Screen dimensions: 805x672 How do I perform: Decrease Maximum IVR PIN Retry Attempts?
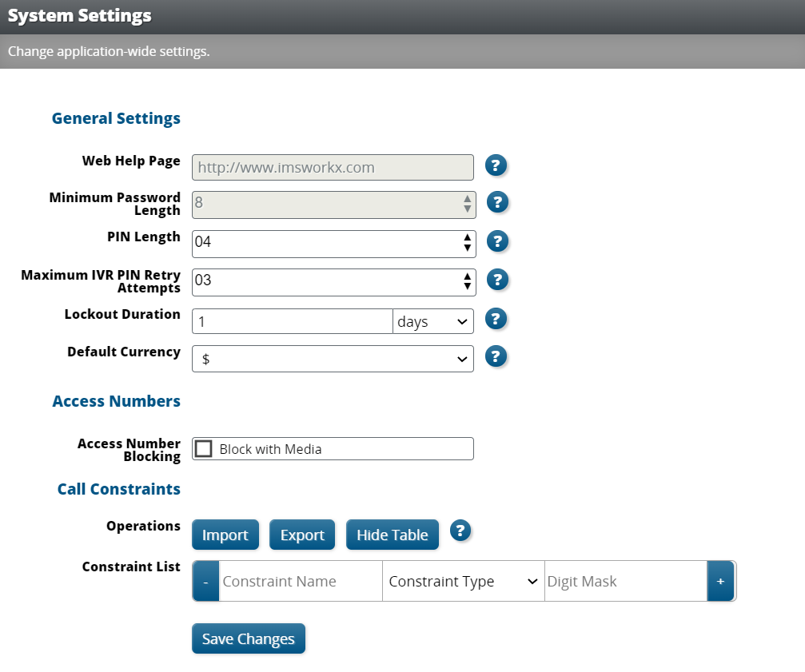coord(467,286)
